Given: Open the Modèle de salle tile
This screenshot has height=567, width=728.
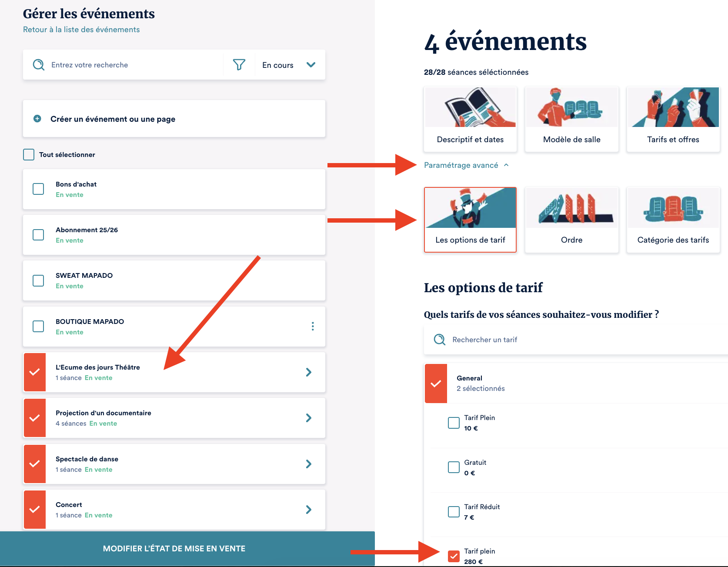Looking at the screenshot, I should pyautogui.click(x=571, y=120).
